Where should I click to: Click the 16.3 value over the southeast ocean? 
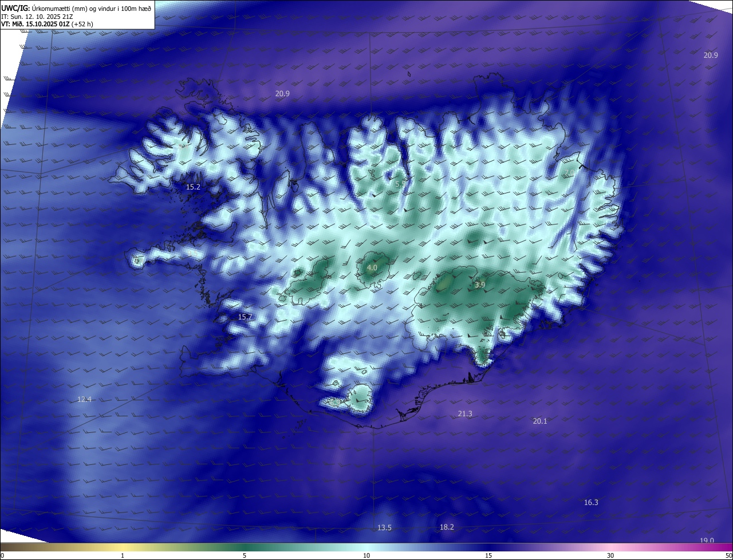[x=591, y=502]
